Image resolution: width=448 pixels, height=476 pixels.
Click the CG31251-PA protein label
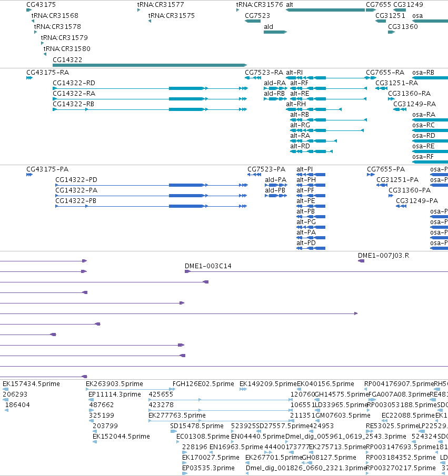point(397,180)
